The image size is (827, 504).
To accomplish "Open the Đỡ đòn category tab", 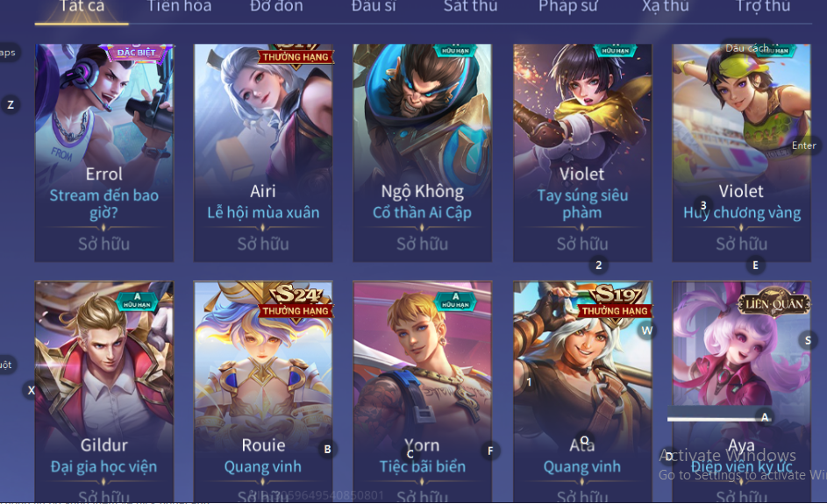I will point(276,7).
